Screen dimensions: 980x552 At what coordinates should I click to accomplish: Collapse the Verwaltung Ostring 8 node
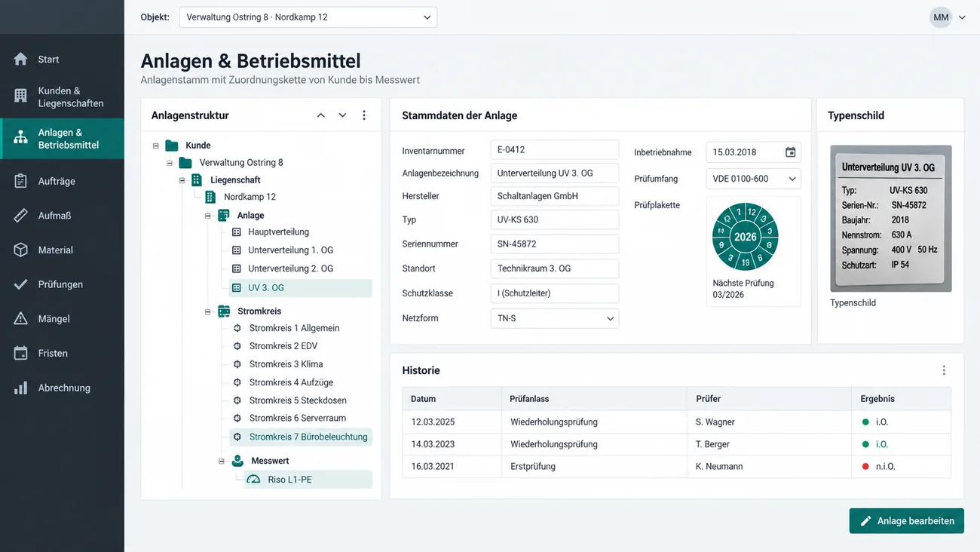(x=170, y=163)
